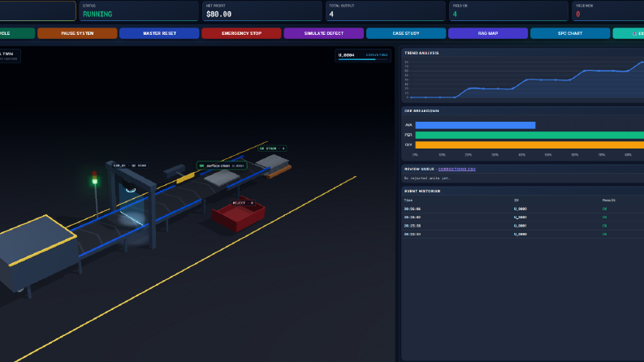Open the RAG Map
Viewport: 644px width, 362px height.
click(488, 33)
